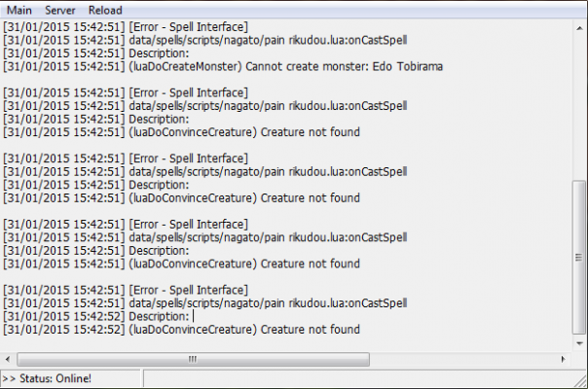Viewport: 588px width, 389px height.
Task: Click the vertical scrollbar thumb
Action: click(x=579, y=257)
